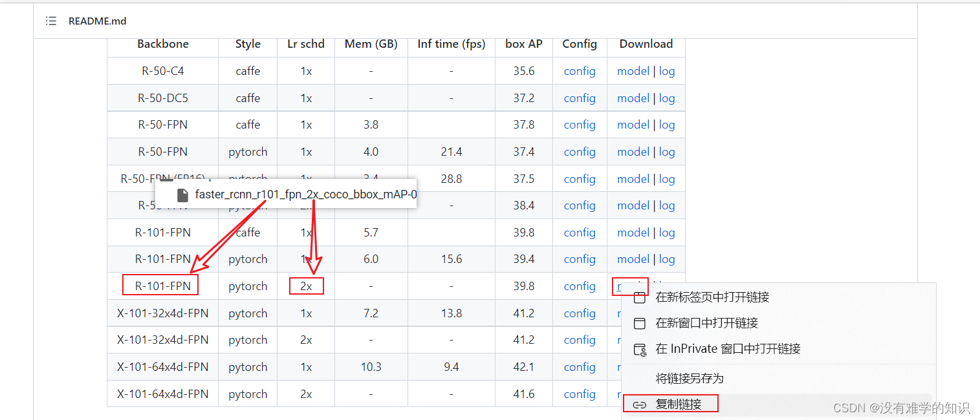
Task: Open config link in the R-101-FPN caffe row
Action: point(580,233)
